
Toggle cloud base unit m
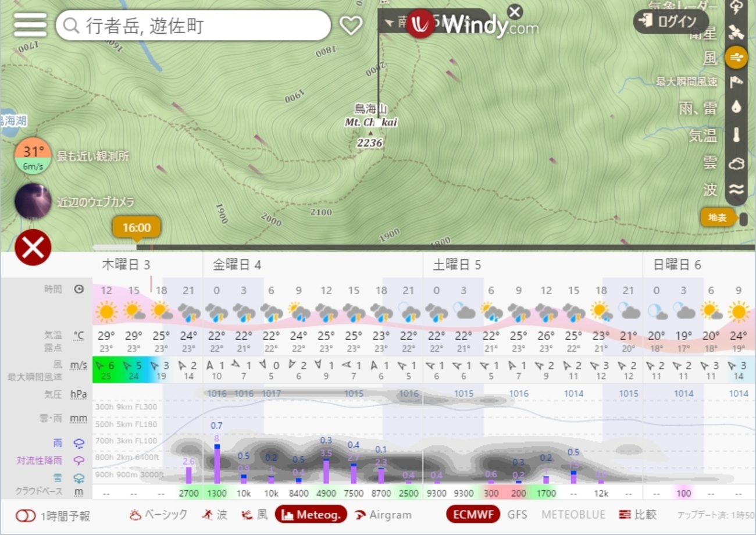(79, 492)
